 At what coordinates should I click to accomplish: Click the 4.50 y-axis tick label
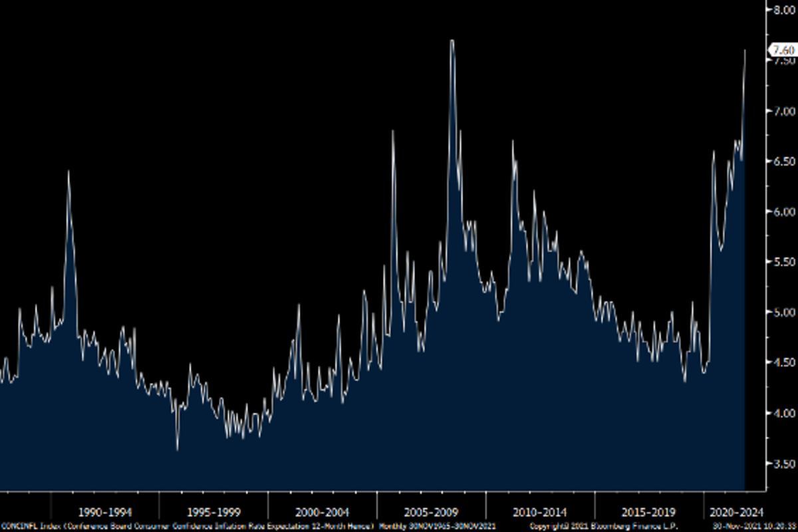click(x=783, y=362)
